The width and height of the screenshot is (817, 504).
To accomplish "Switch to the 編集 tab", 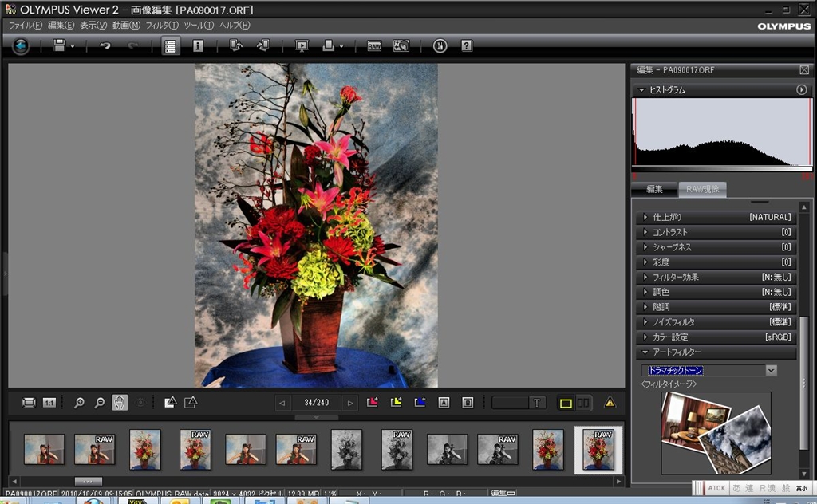I will click(654, 189).
